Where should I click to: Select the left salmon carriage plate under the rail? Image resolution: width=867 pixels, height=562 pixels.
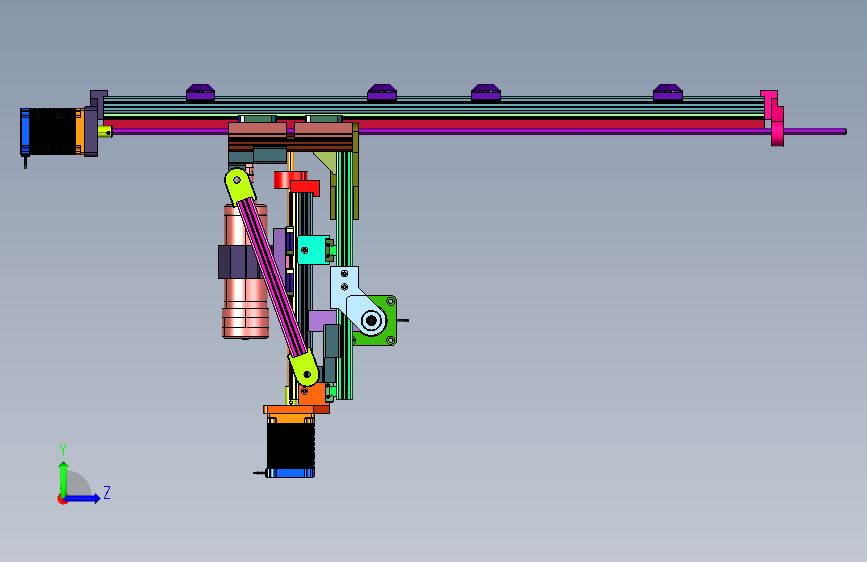258,129
